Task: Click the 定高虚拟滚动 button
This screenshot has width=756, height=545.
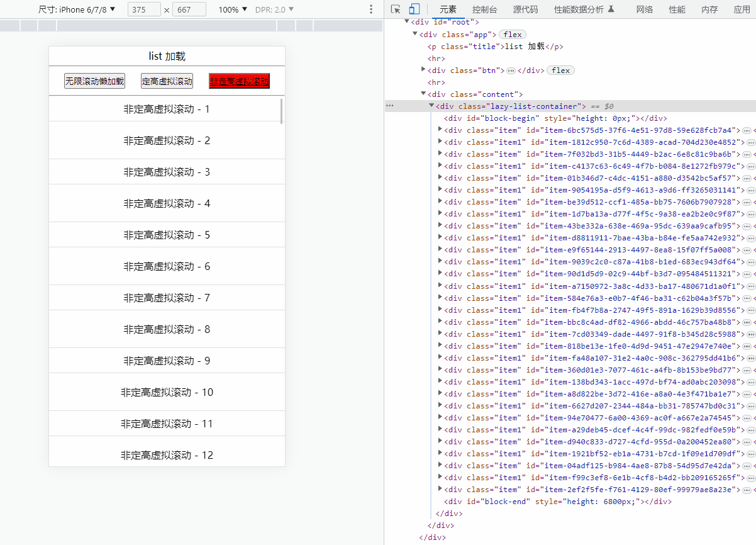Action: point(167,81)
